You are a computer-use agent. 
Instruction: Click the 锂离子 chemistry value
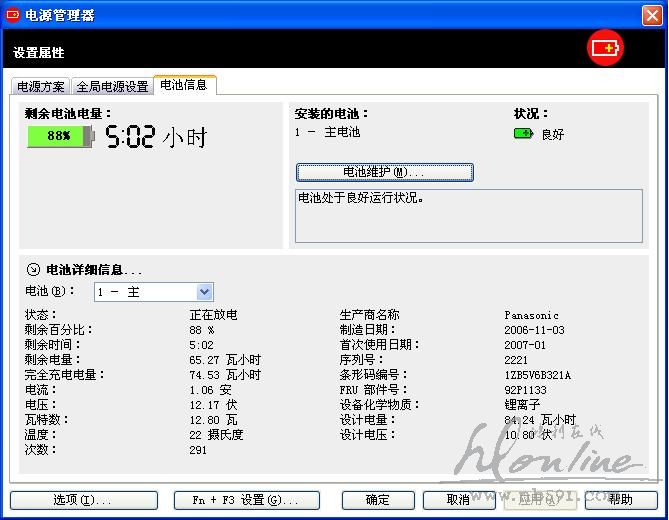[x=522, y=404]
